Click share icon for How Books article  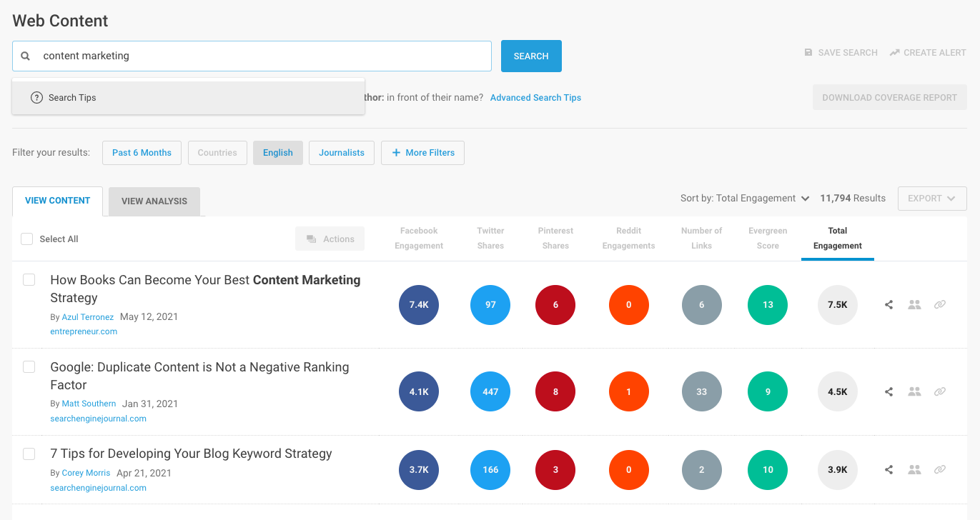point(889,305)
